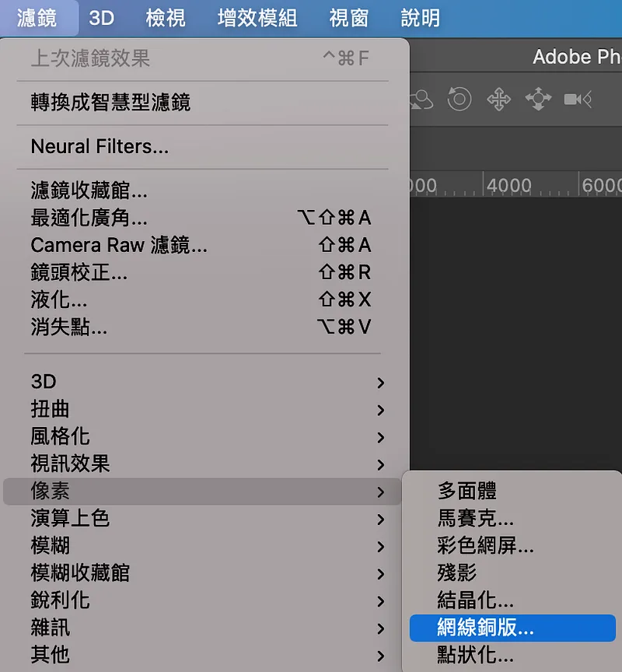Screen dimensions: 622x672
Task: Apply the 多面體 pixelate filter
Action: (x=512, y=491)
